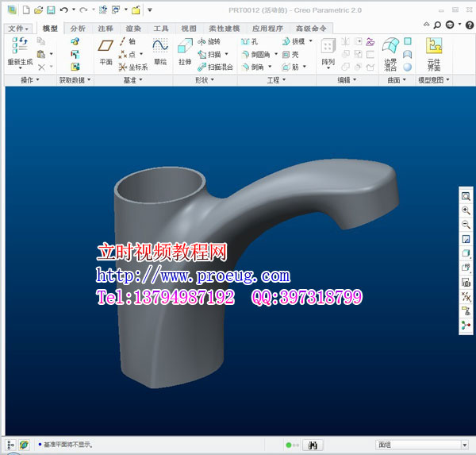This screenshot has height=455, width=476.
Task: Open the customize quick access toolbar arrow
Action: (150, 10)
